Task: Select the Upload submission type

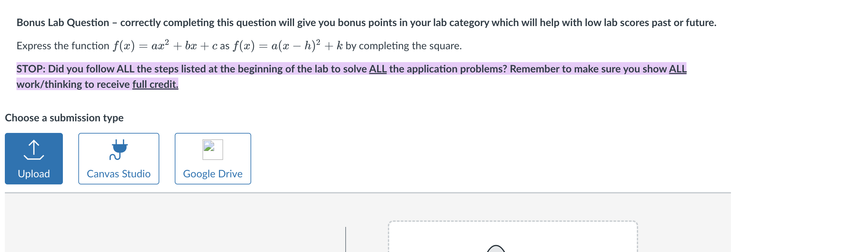Action: [x=33, y=158]
